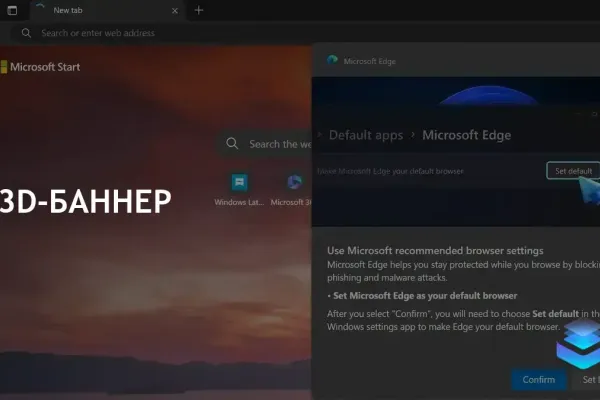Click the Confirm button
600x400 pixels.
coord(538,380)
